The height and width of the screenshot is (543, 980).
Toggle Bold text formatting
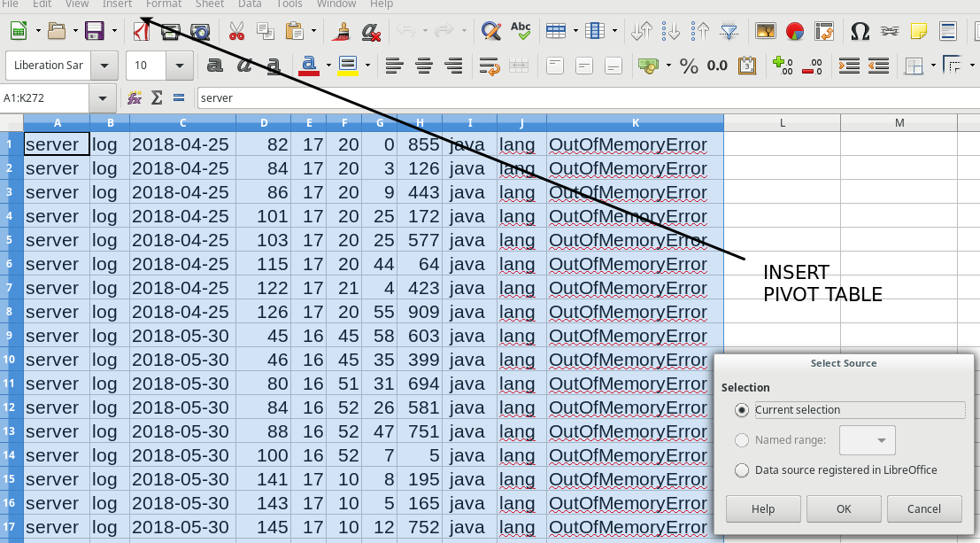[x=214, y=66]
